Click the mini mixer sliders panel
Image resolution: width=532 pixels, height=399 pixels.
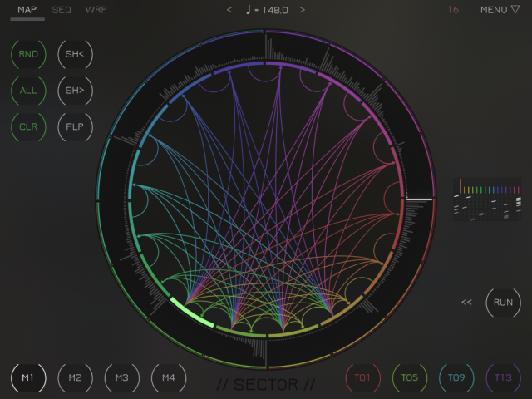488,200
